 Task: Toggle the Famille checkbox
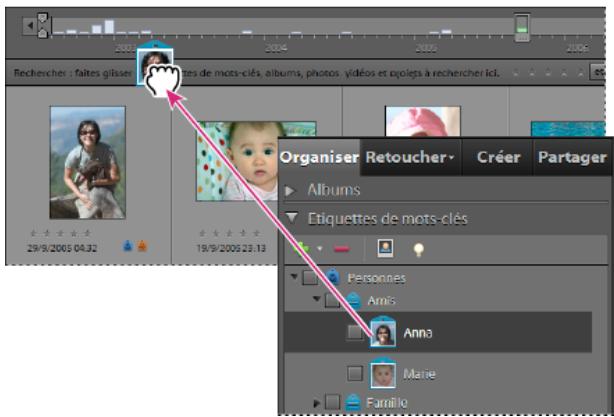(332, 402)
